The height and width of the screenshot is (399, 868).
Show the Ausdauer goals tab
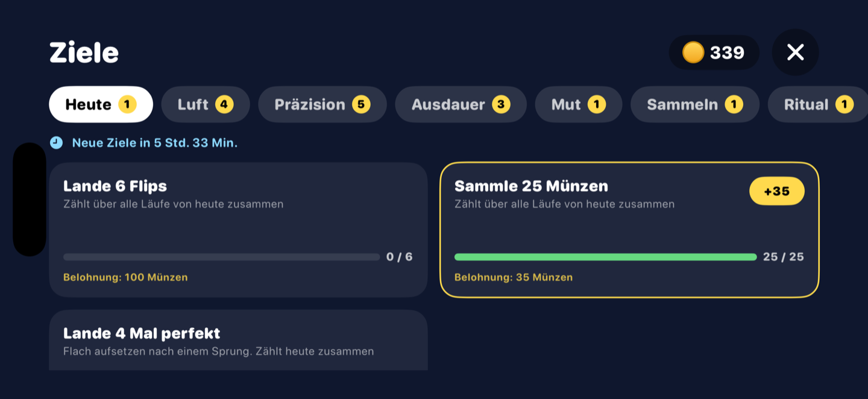(x=461, y=104)
